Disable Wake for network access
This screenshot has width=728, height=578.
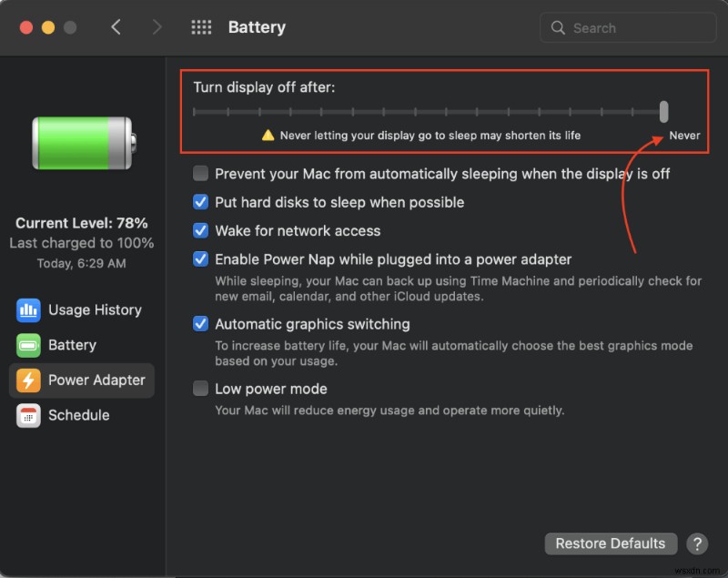199,230
